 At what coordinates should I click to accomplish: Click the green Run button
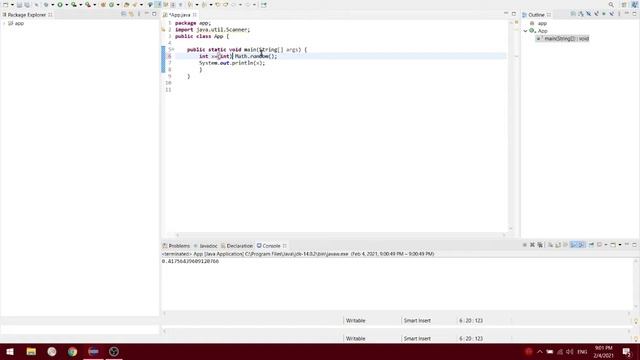click(x=60, y=4)
